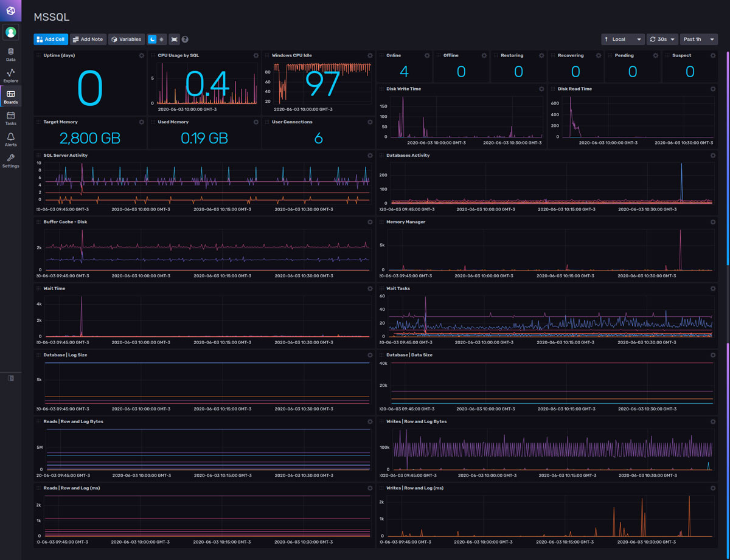Open gear for Reads | Row and Log (ms)
This screenshot has width=730, height=560.
pos(370,488)
